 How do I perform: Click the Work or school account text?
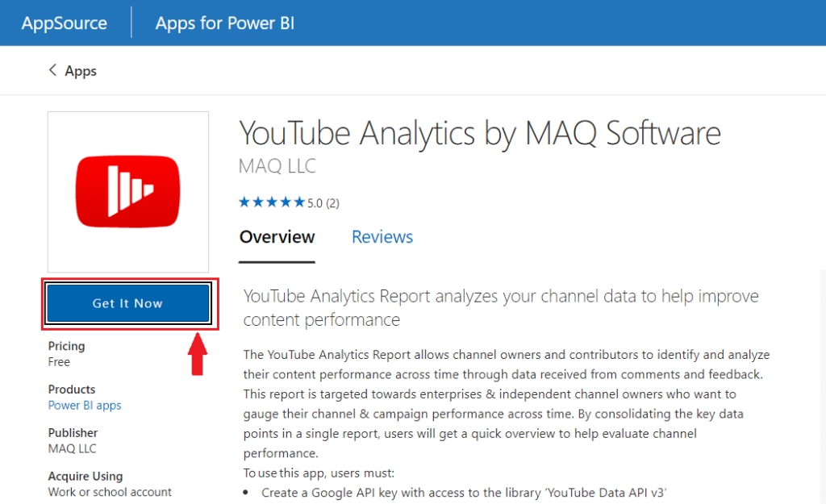click(110, 492)
